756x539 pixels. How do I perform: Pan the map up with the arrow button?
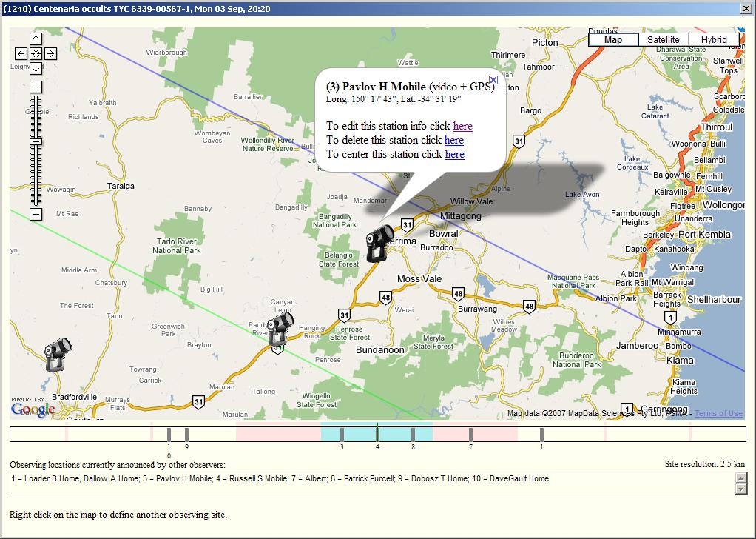(36, 39)
